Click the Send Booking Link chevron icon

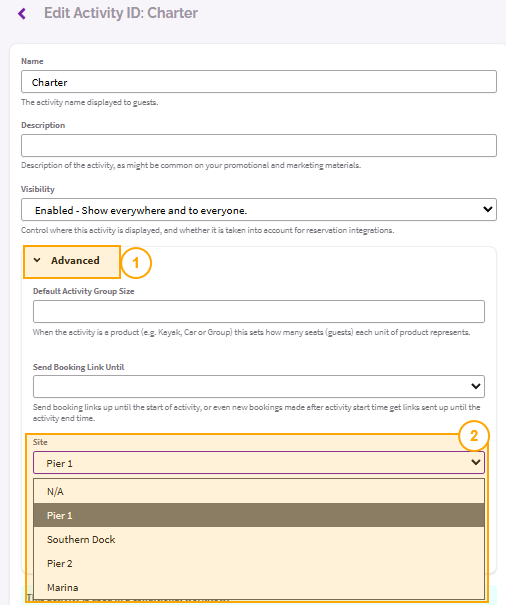[x=476, y=386]
